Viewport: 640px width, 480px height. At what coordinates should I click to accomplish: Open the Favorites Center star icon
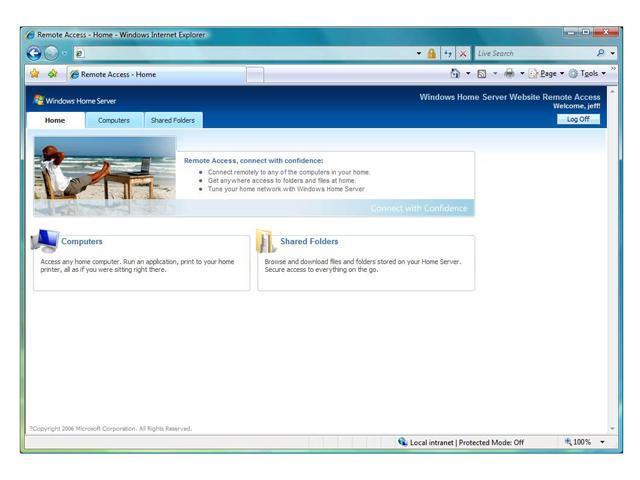pyautogui.click(x=35, y=74)
